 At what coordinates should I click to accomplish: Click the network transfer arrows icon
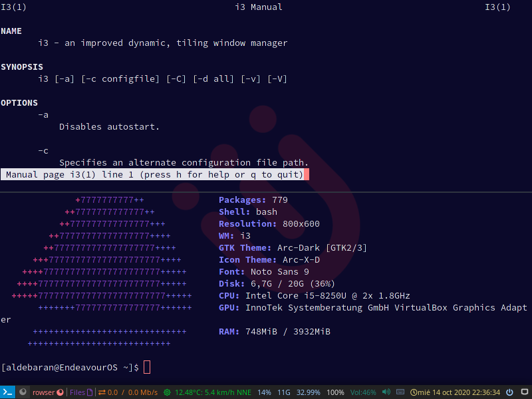(x=102, y=392)
